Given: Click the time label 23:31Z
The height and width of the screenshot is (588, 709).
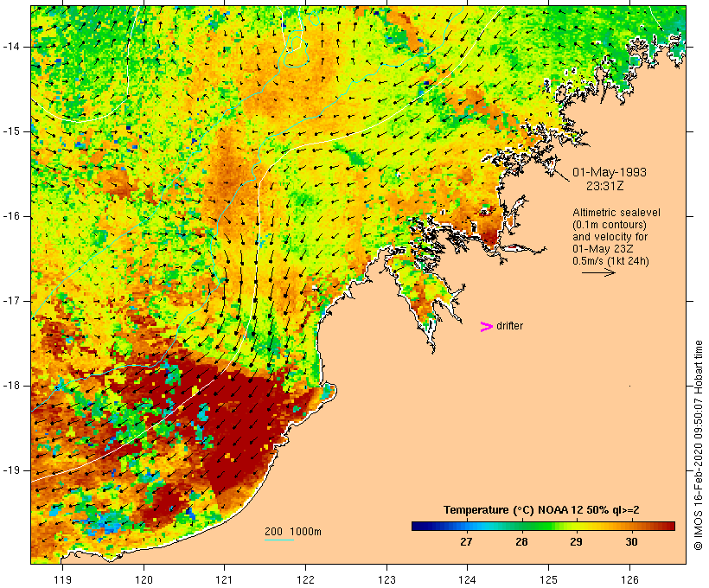Looking at the screenshot, I should point(605,186).
